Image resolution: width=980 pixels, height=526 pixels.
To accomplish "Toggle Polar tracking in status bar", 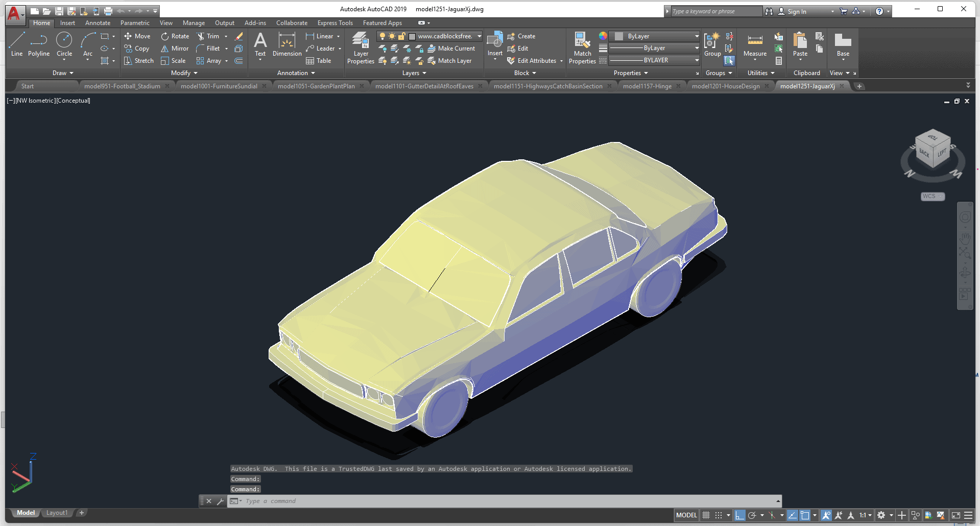I will pyautogui.click(x=752, y=515).
